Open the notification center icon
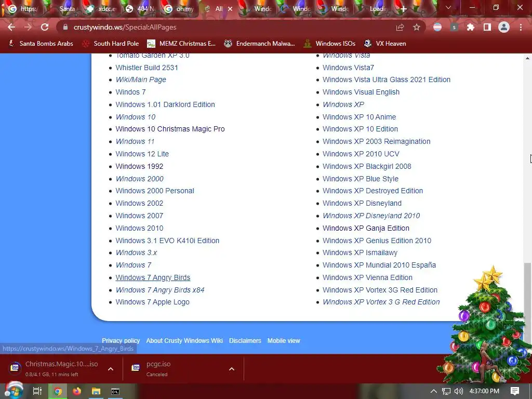 [x=515, y=391]
